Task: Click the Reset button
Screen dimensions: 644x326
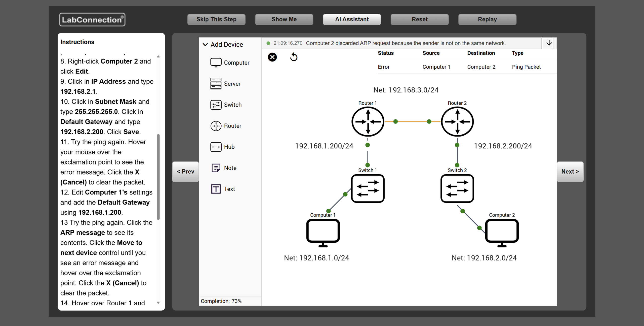Action: coord(419,19)
